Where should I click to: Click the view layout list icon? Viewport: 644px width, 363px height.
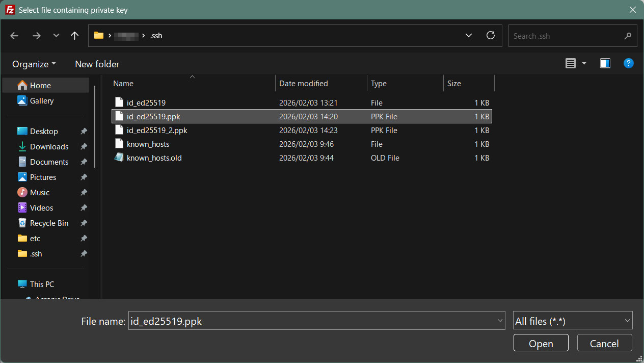point(571,63)
